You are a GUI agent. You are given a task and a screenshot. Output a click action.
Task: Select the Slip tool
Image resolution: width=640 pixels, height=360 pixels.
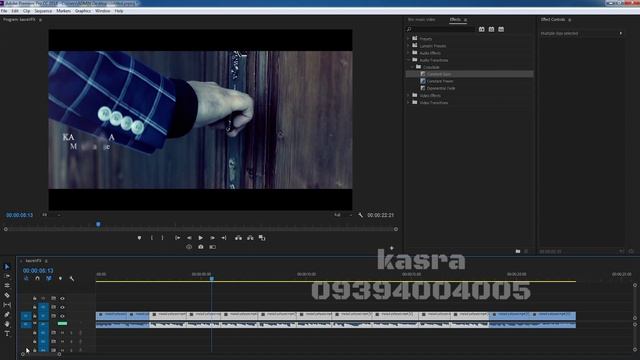click(x=7, y=304)
